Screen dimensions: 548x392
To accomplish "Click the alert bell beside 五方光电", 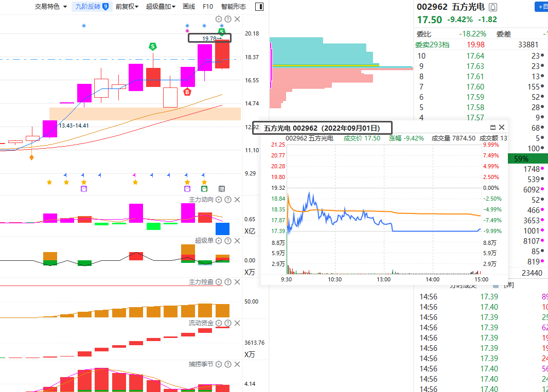I will (x=493, y=7).
